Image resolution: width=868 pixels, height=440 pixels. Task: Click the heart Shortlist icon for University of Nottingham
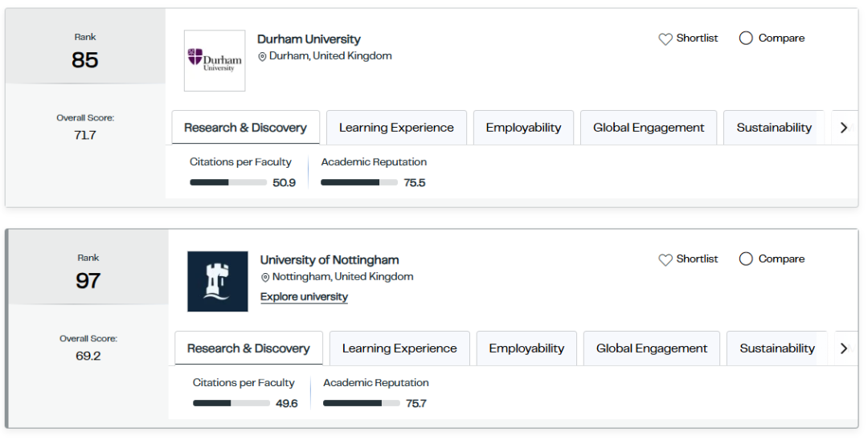point(665,259)
